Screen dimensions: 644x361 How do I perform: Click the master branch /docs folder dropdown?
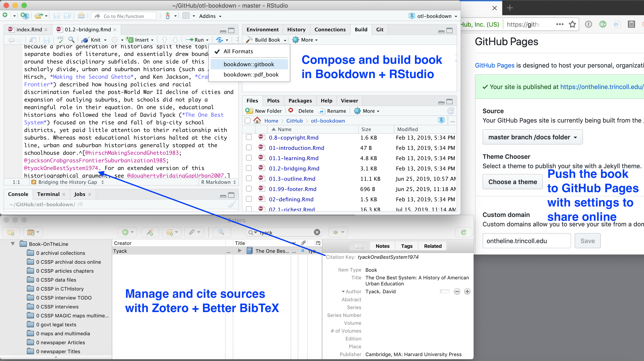pyautogui.click(x=531, y=137)
